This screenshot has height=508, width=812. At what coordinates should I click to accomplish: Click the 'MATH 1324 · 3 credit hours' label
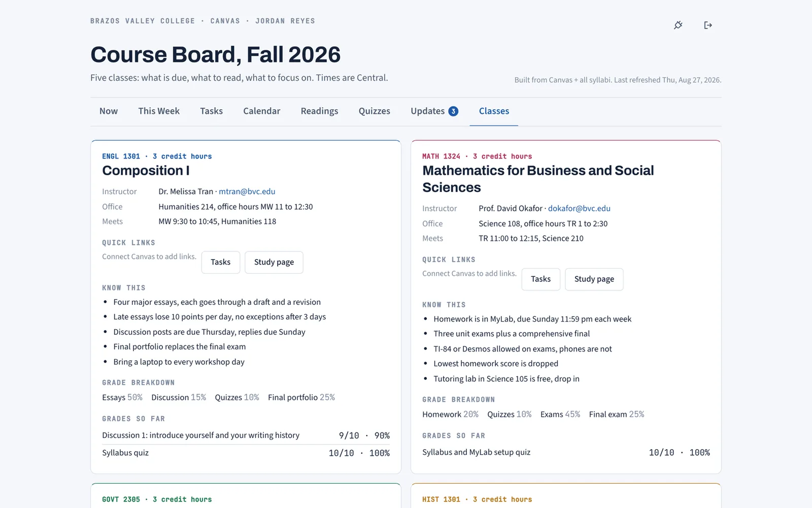tap(477, 156)
